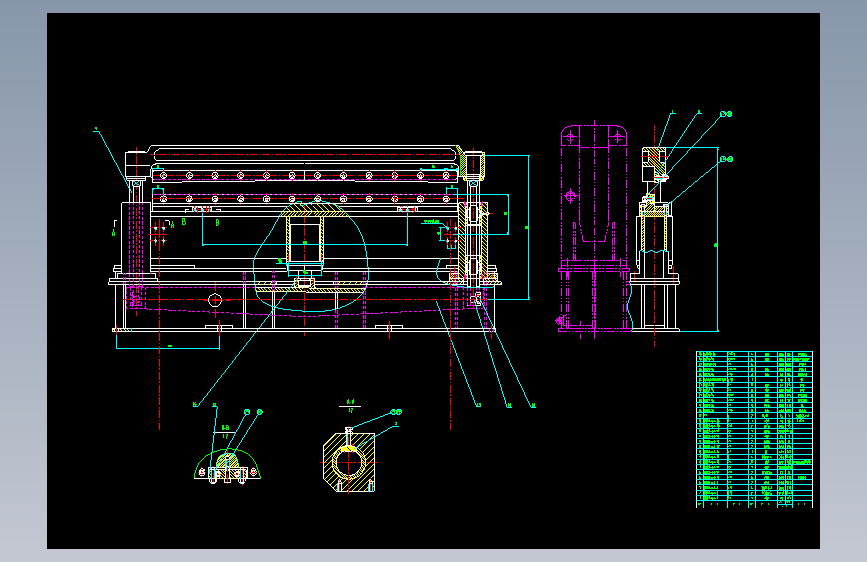This screenshot has height=562, width=867.
Task: Click the pair of balloon callouts above A-A section
Action: pos(396,412)
